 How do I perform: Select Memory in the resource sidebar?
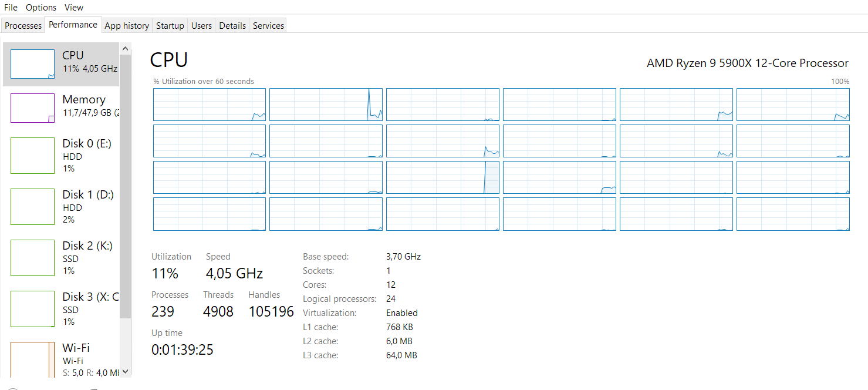[x=61, y=107]
